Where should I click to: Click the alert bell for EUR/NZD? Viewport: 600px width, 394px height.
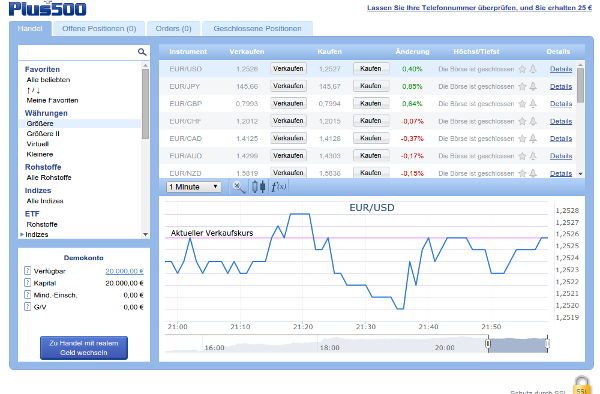[533, 173]
